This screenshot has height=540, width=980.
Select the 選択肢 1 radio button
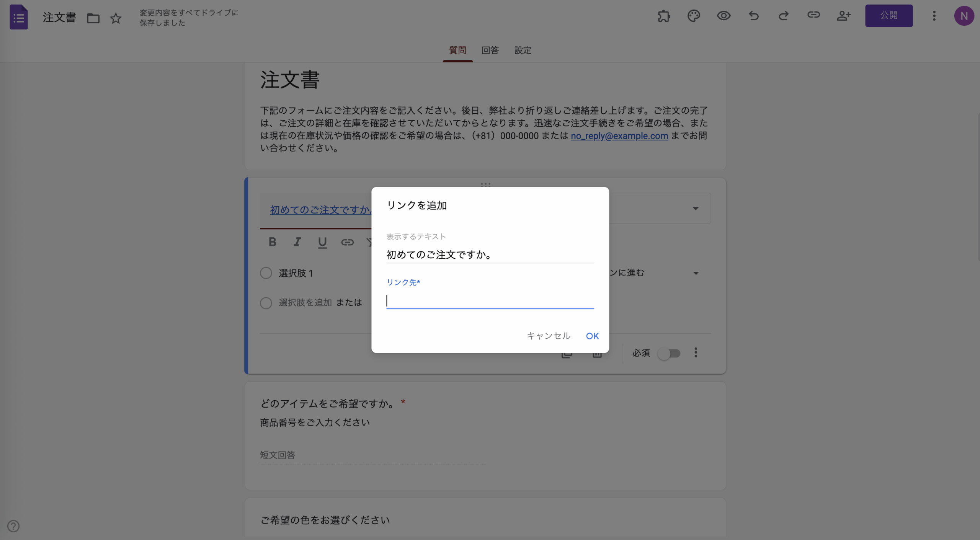tap(266, 273)
